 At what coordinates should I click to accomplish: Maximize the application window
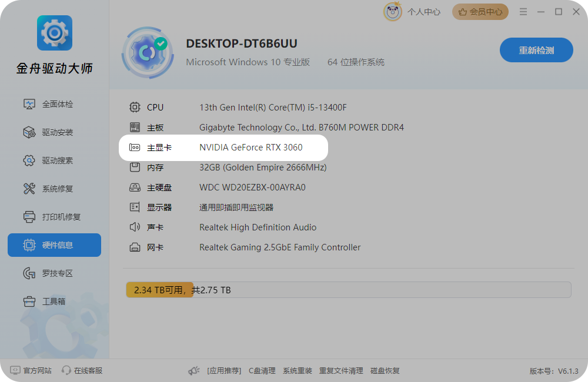coord(559,12)
